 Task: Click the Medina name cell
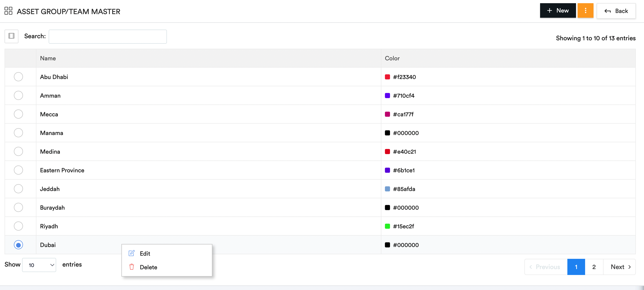coord(209,151)
